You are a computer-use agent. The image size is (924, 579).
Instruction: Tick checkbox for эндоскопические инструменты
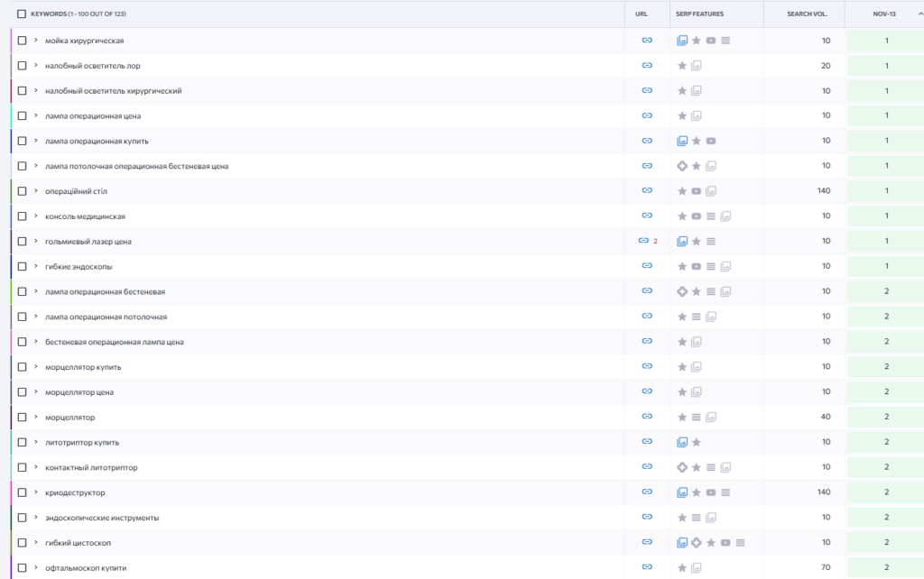pos(22,517)
